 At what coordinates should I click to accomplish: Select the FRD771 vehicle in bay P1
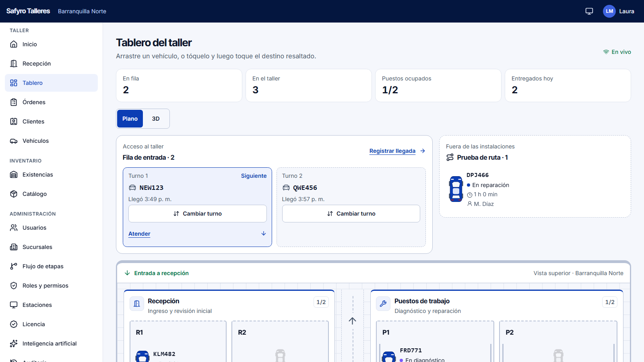pos(389,356)
